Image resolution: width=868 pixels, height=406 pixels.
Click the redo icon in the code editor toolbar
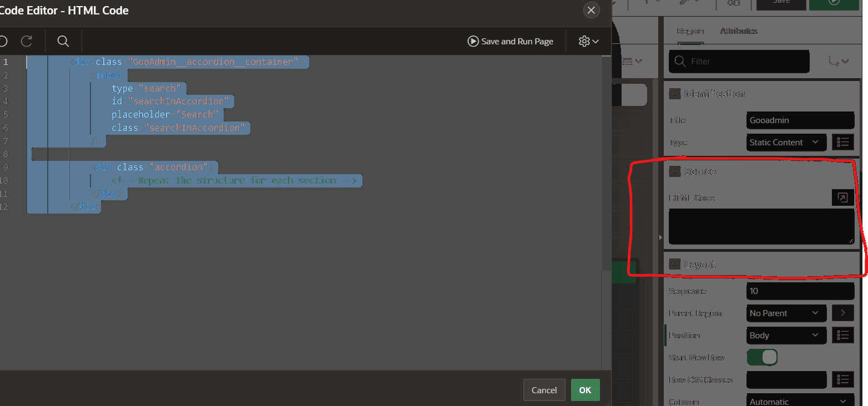tap(26, 41)
